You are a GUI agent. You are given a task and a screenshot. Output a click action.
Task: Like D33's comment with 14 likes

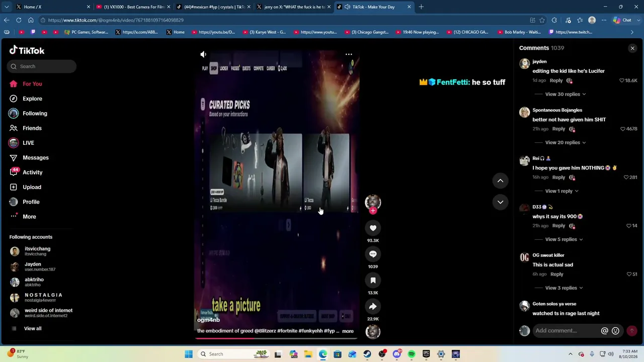coord(628,226)
